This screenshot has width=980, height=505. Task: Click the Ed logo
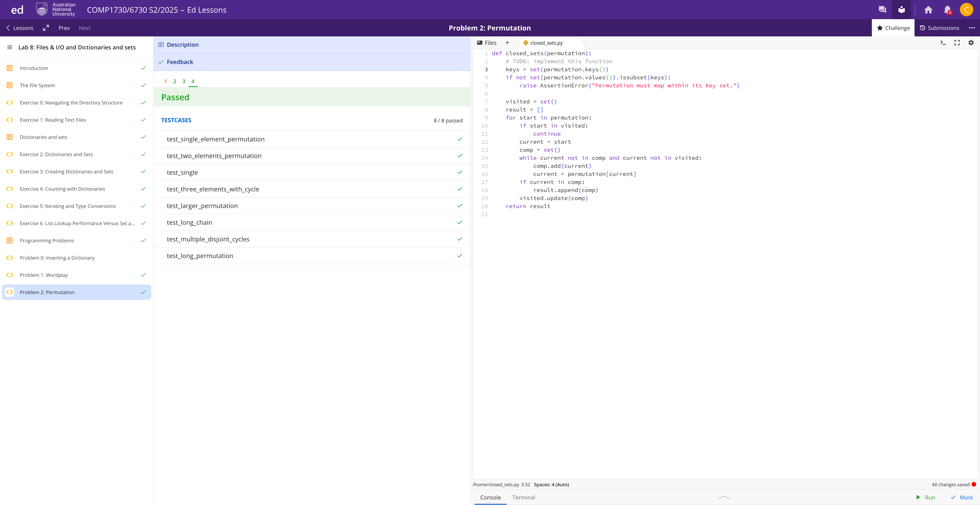pos(17,10)
